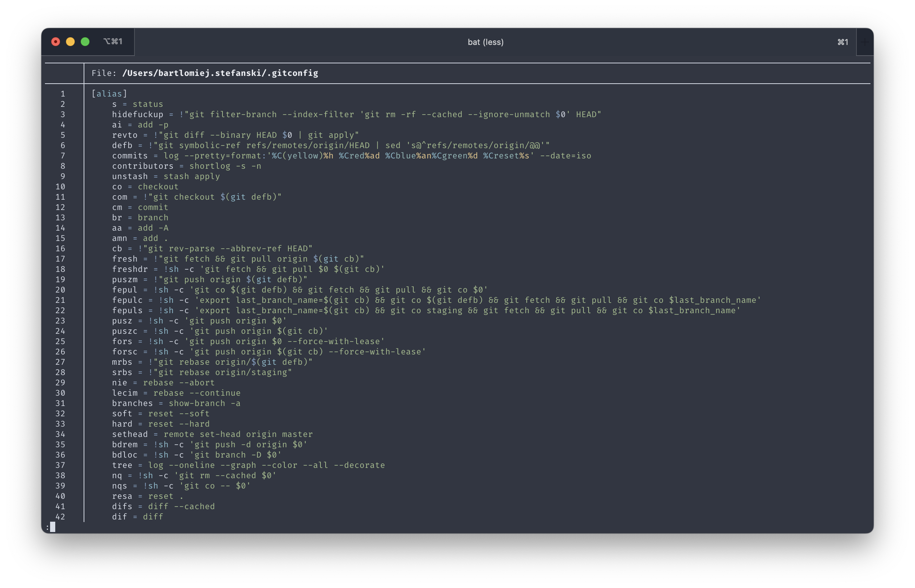This screenshot has width=915, height=588.
Task: Click the .gitconfig file path header
Action: coord(204,73)
